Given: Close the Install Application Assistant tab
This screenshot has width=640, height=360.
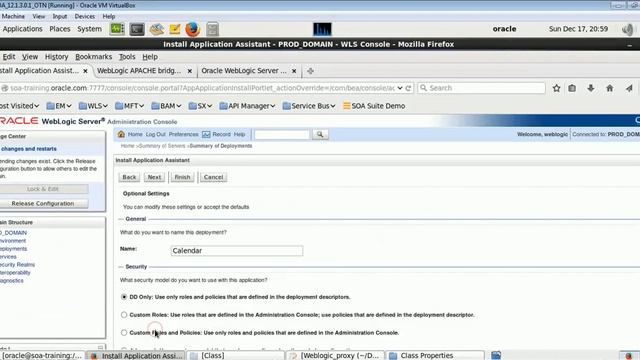Looking at the screenshot, I should pyautogui.click(x=85, y=71).
